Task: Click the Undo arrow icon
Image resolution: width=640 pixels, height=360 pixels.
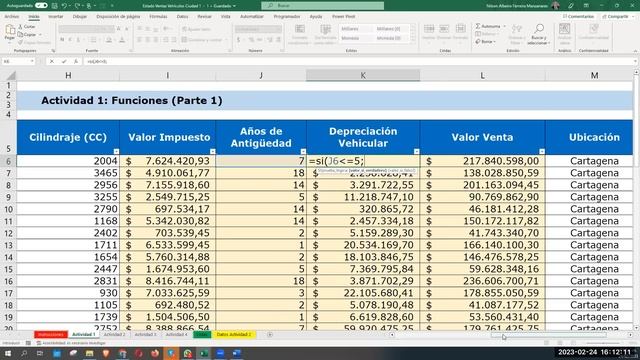Action: point(64,6)
